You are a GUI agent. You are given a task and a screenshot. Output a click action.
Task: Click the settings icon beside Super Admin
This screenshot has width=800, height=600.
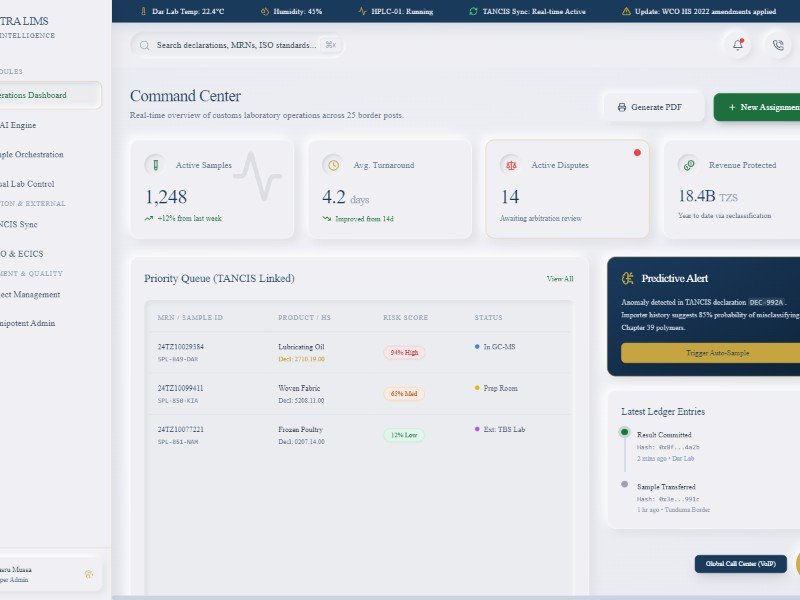point(89,574)
